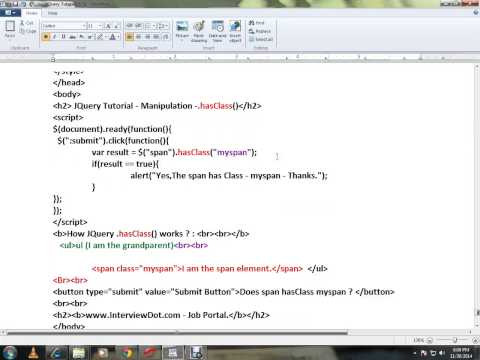Open the system tray volume icon

(x=442, y=353)
